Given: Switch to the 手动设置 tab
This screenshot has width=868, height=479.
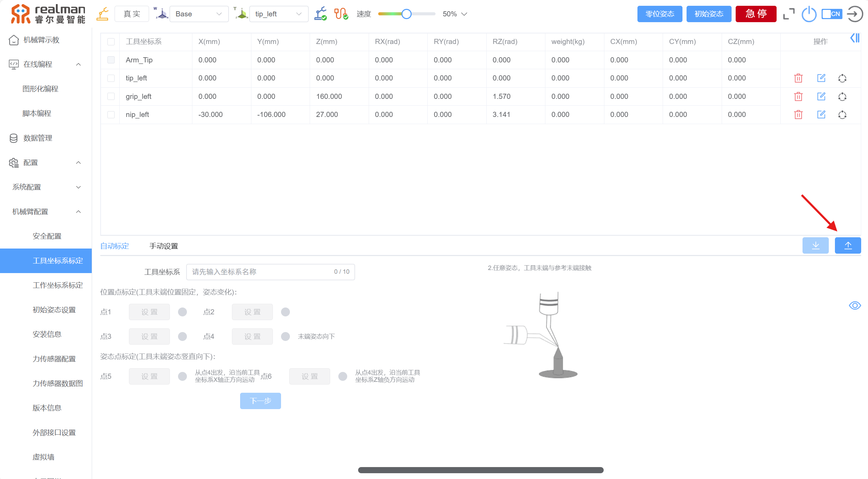Looking at the screenshot, I should [164, 246].
